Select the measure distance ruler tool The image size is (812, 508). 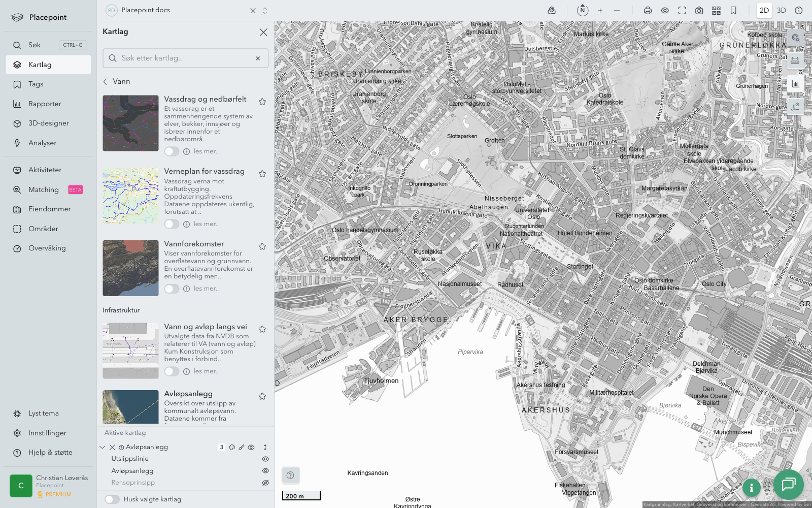click(x=795, y=60)
